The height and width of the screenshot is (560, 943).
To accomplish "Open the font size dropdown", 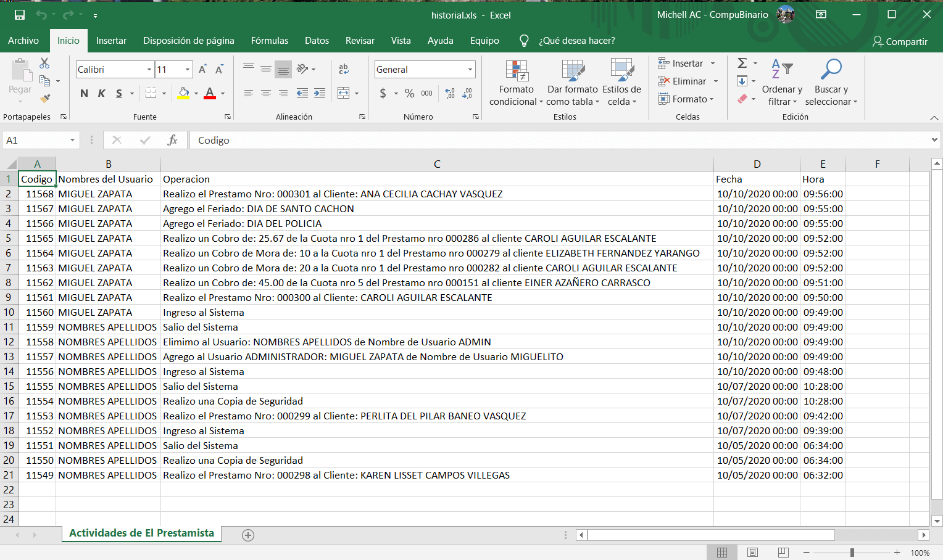I will (188, 70).
